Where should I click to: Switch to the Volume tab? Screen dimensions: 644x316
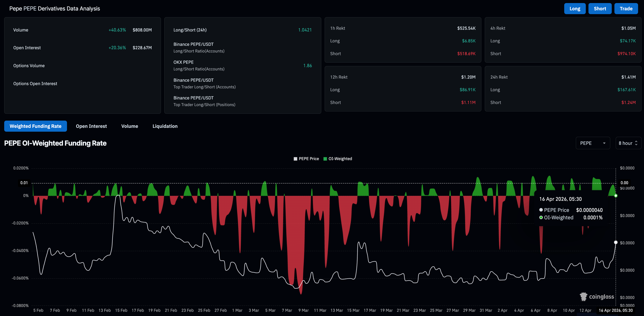(x=129, y=126)
